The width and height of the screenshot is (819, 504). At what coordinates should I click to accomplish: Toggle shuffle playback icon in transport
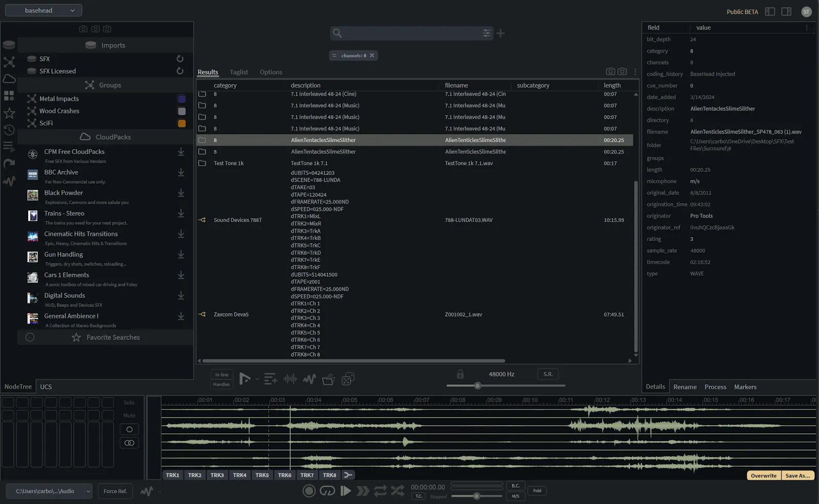398,491
